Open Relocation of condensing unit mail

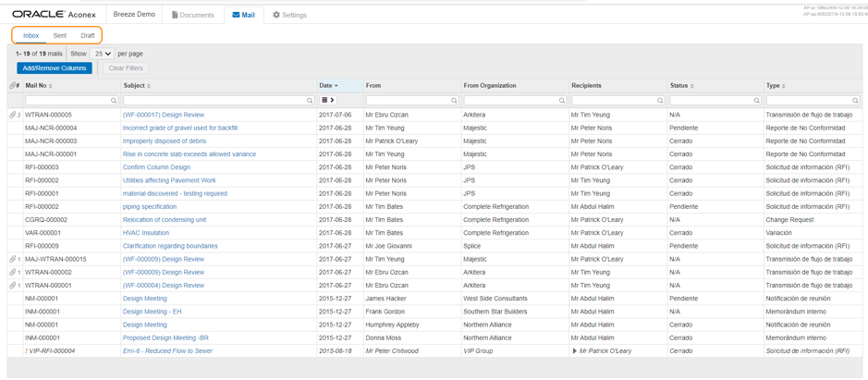(165, 220)
